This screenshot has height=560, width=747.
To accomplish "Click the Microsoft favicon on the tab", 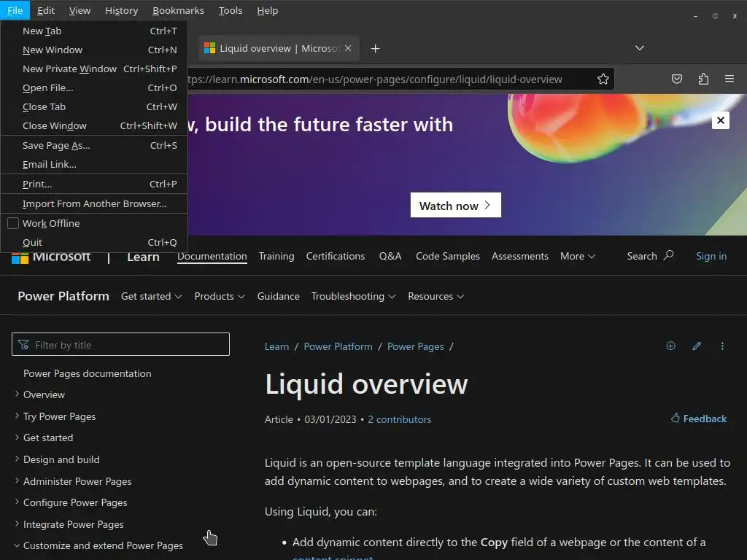I will click(209, 48).
